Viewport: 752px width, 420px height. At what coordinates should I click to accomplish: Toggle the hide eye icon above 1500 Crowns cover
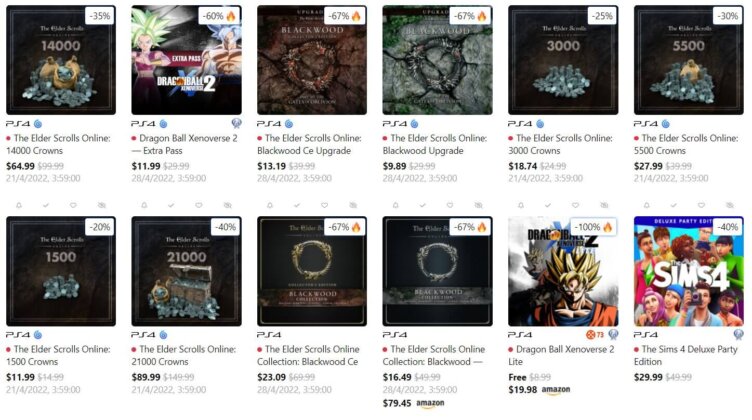point(102,205)
